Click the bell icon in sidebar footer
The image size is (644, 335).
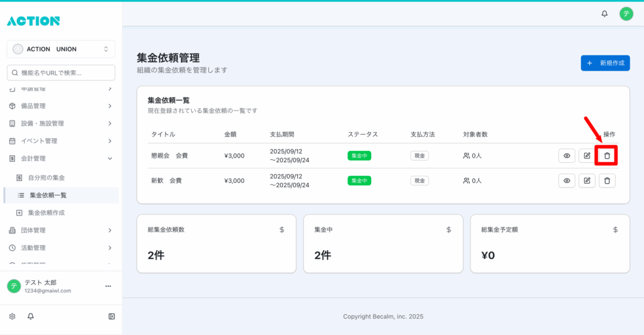(x=30, y=316)
